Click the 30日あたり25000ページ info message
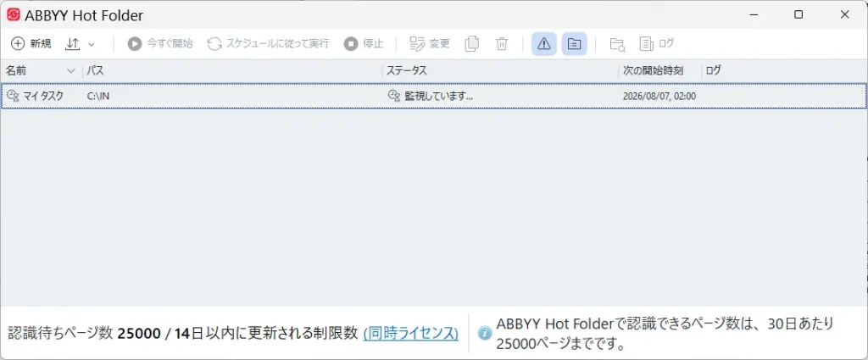This screenshot has width=868, height=360. pos(665,334)
